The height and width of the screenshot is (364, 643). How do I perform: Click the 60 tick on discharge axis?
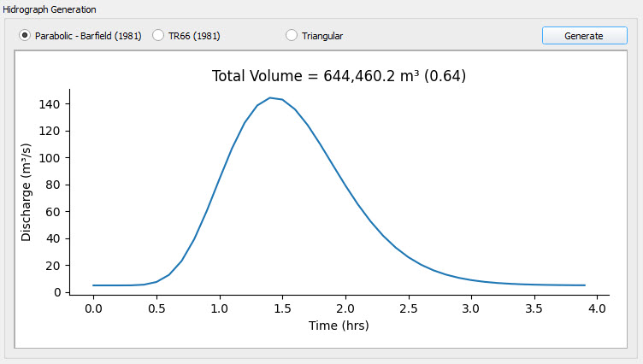[x=51, y=212]
